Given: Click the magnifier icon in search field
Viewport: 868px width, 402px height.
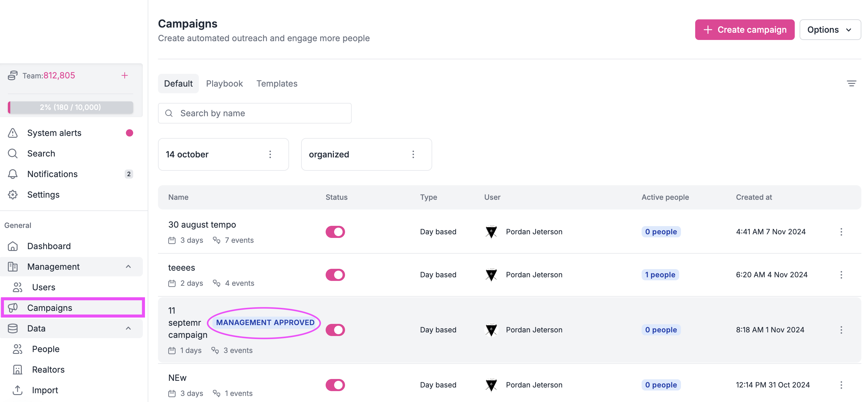Looking at the screenshot, I should click(x=169, y=113).
